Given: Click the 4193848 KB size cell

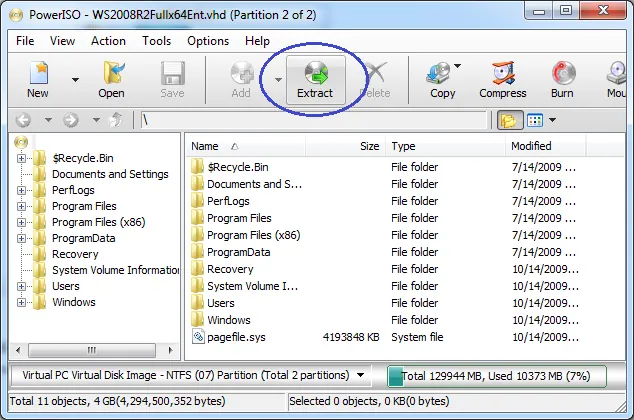Looking at the screenshot, I should click(351, 337).
